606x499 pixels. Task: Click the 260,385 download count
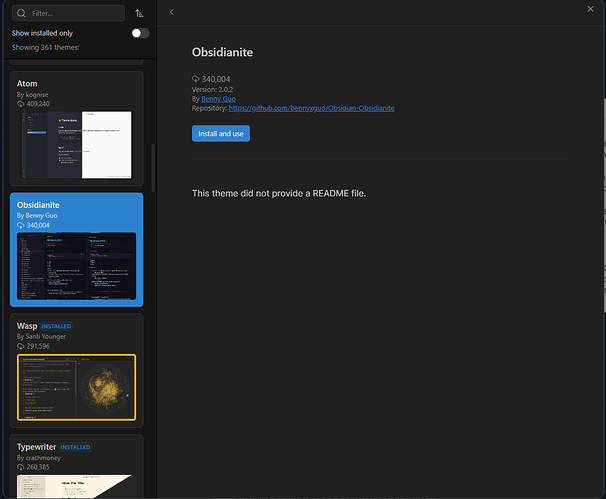38,467
